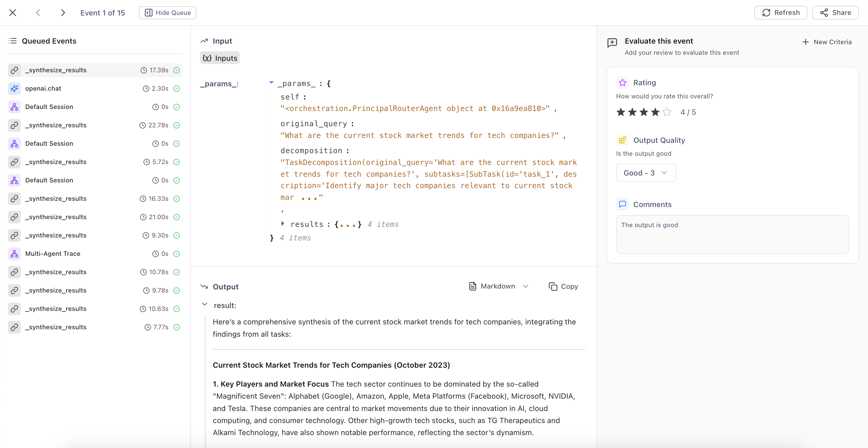This screenshot has height=448, width=868.
Task: Set rating to five stars
Action: click(666, 112)
